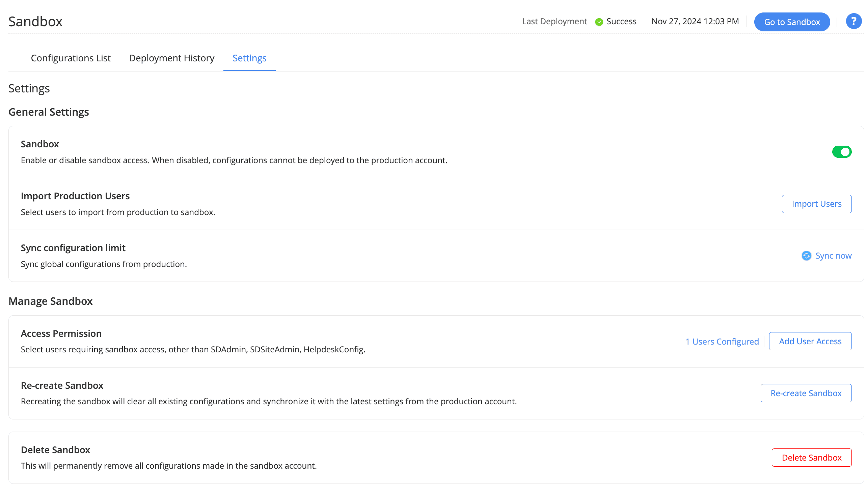Open the 1 Users Configured link

tap(722, 341)
